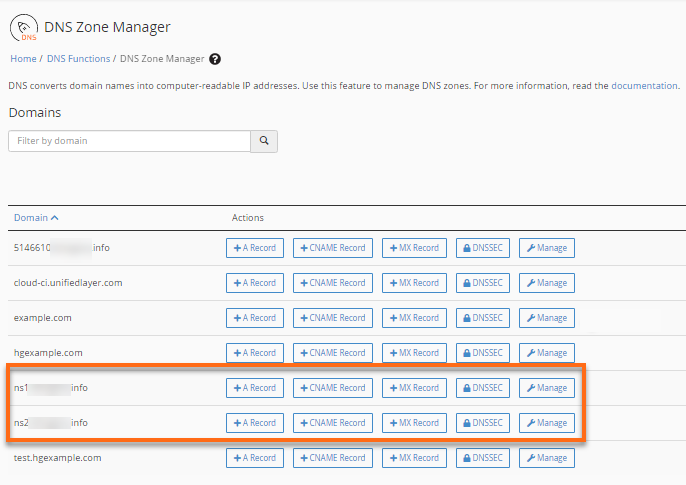The height and width of the screenshot is (485, 686).
Task: Open DNSSEC for the 5146610 domain
Action: tap(483, 248)
